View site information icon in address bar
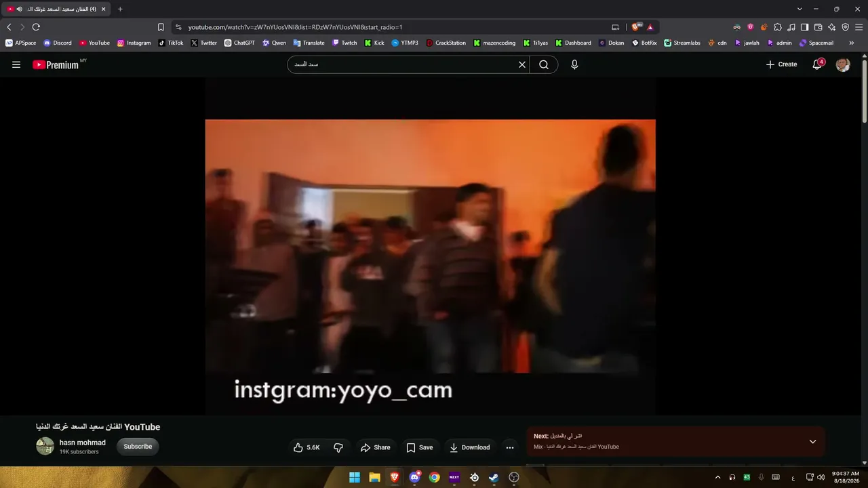The height and width of the screenshot is (488, 868). 178,27
